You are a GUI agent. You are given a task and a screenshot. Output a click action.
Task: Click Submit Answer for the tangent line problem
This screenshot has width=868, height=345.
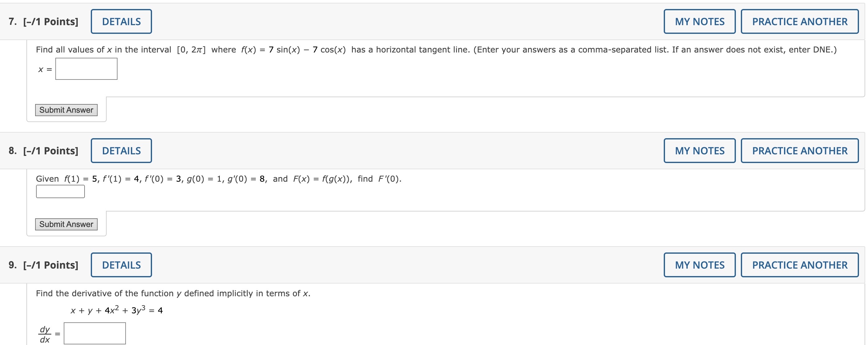point(66,110)
